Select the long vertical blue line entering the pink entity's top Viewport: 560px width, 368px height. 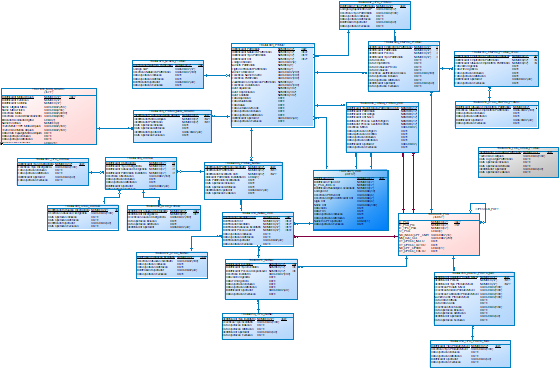[x=431, y=153]
